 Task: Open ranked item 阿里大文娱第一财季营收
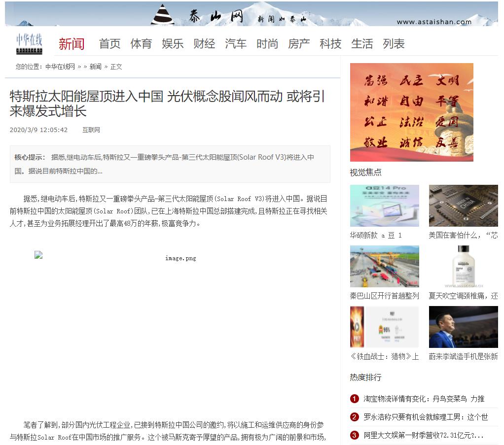[x=423, y=435]
